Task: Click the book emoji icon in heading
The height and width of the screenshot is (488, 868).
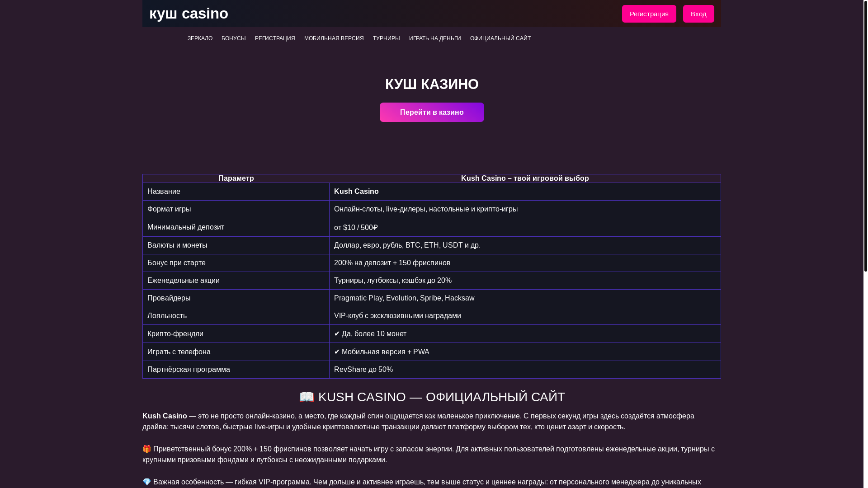Action: (307, 397)
